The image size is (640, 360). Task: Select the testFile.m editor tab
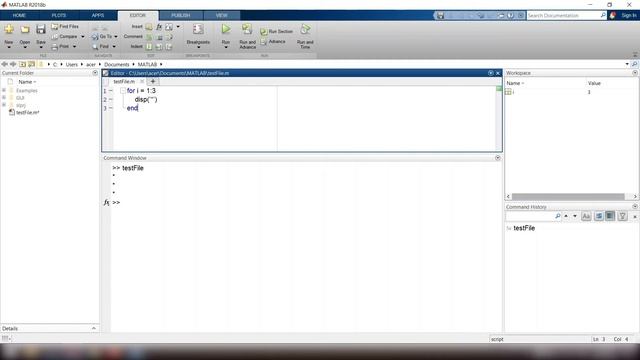pos(124,82)
